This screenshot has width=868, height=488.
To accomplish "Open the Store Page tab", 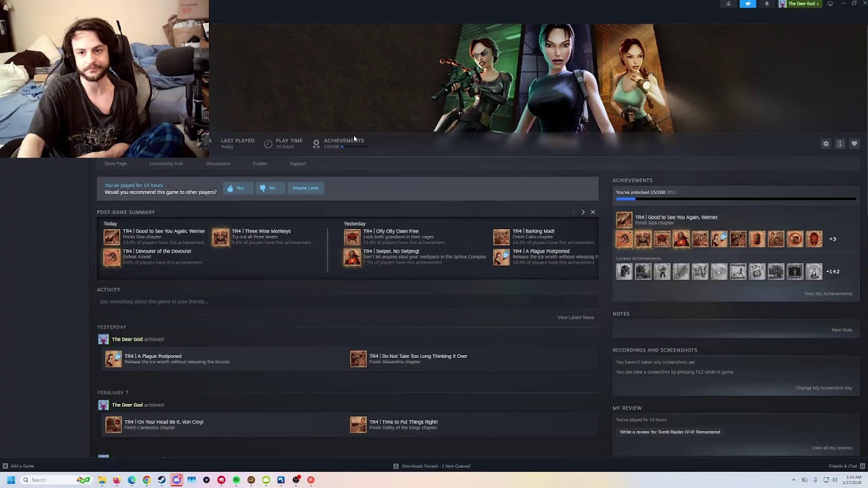I will point(115,163).
